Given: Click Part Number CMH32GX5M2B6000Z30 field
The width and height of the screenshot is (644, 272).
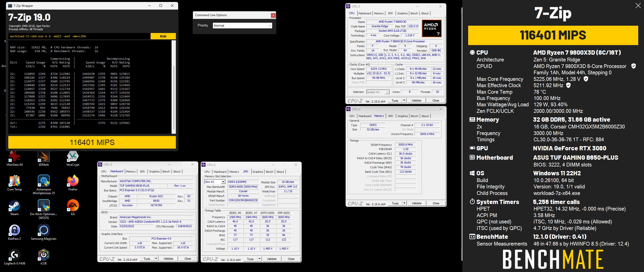Looking at the screenshot, I should tap(243, 200).
